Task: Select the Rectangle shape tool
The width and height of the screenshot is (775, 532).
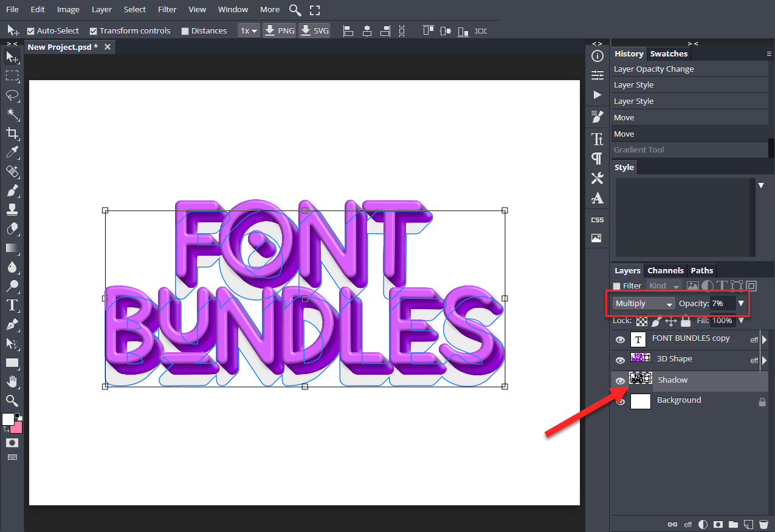Action: click(12, 363)
